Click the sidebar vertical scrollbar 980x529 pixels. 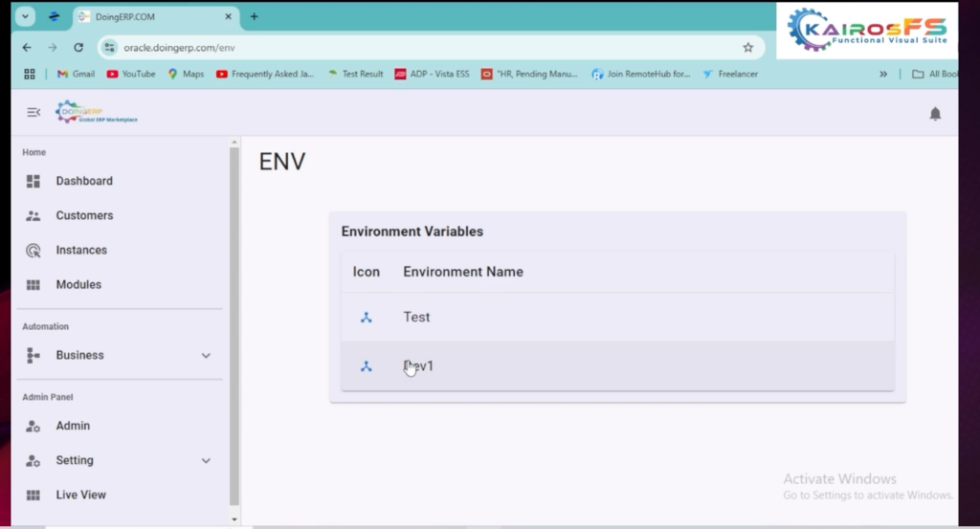tap(234, 325)
